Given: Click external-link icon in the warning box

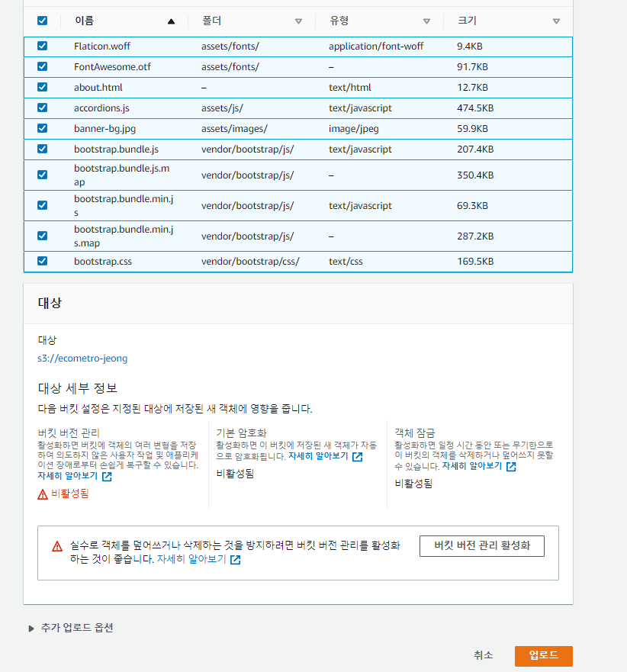Looking at the screenshot, I should tap(235, 560).
